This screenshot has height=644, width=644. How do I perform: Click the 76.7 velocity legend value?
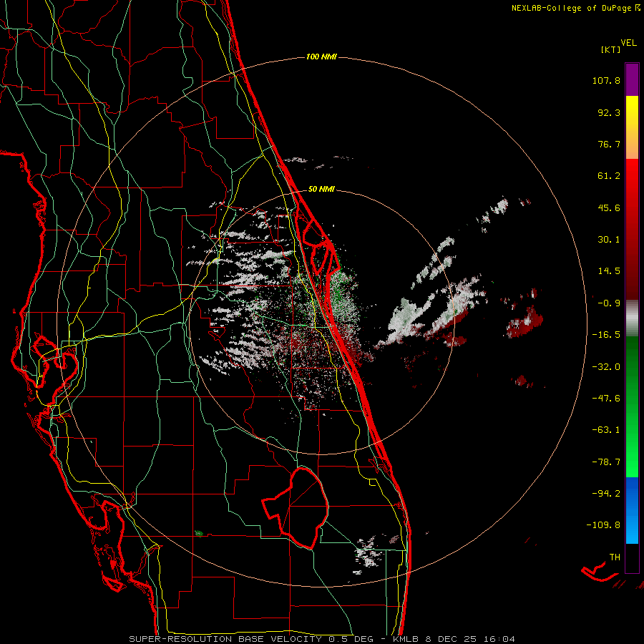(x=609, y=144)
